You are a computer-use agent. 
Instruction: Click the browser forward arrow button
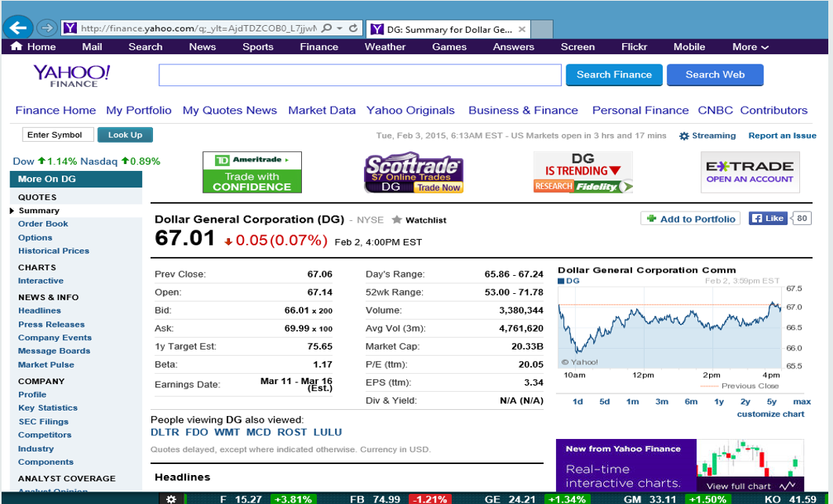coord(47,28)
